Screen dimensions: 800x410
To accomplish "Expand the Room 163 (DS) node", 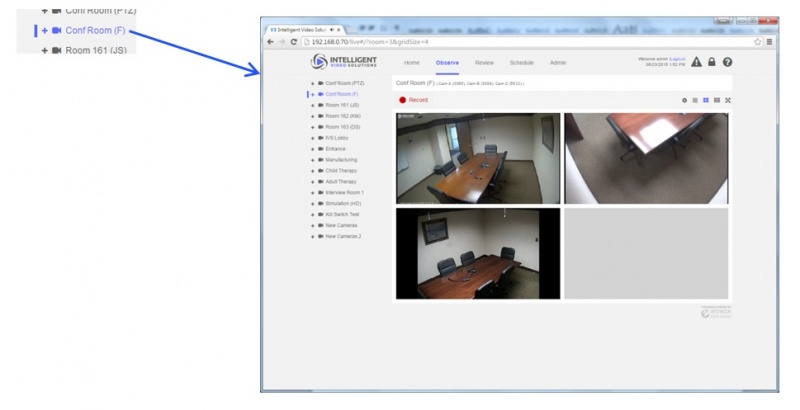I will 313,127.
